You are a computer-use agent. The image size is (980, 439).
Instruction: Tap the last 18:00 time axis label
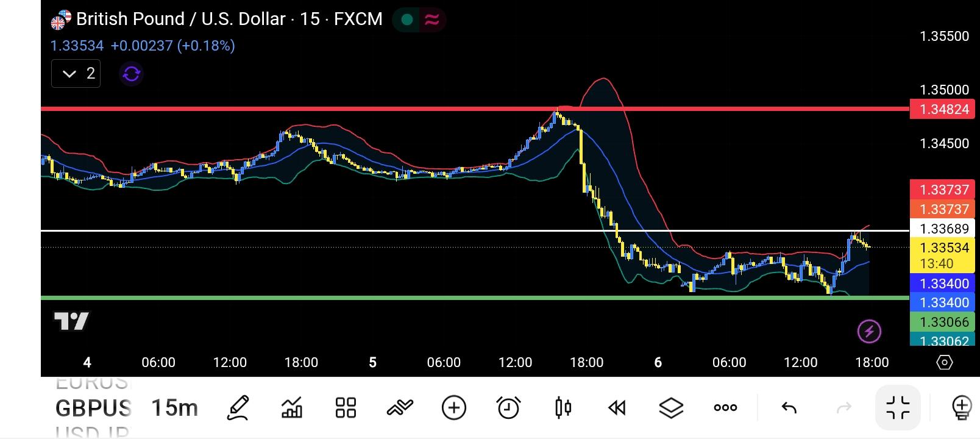(872, 362)
